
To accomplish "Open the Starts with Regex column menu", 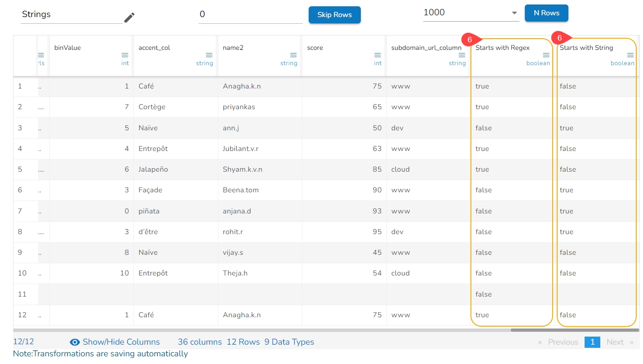I will point(546,55).
